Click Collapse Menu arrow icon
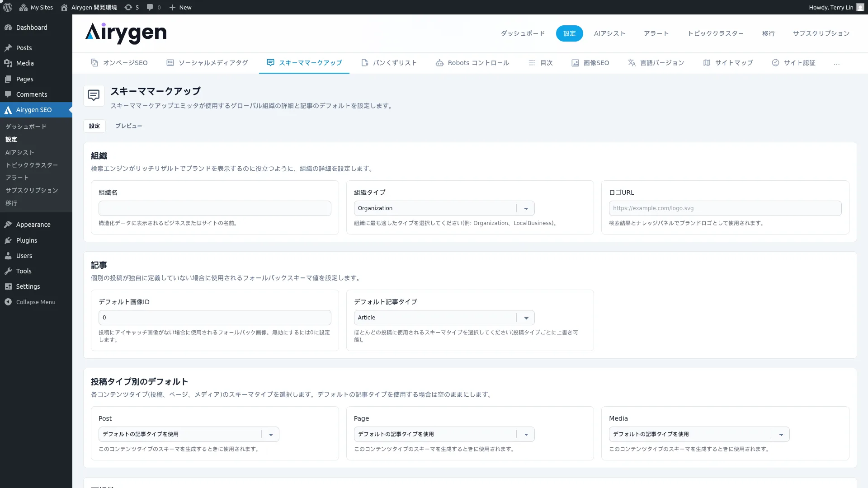The image size is (868, 488). coord(8,302)
